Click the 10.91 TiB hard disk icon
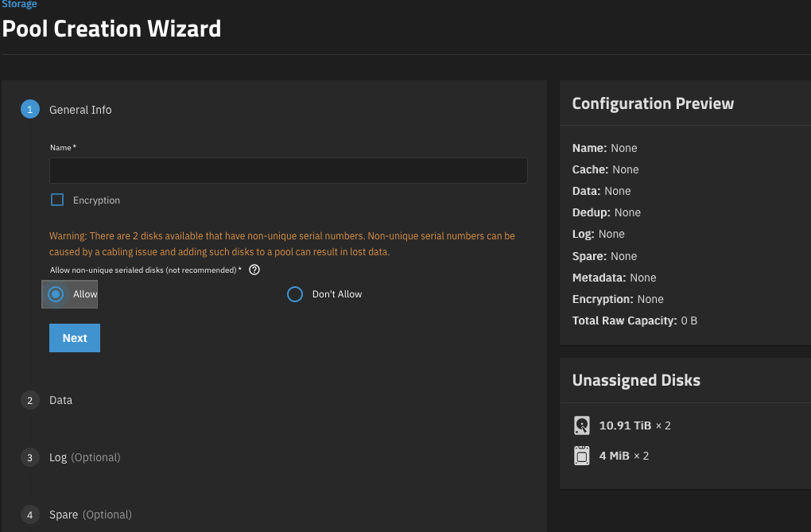The height and width of the screenshot is (532, 811). [581, 425]
